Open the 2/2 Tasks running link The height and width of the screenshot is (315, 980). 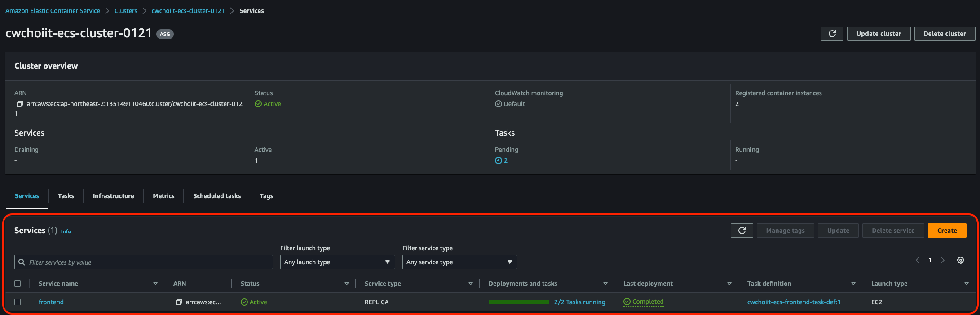point(579,302)
